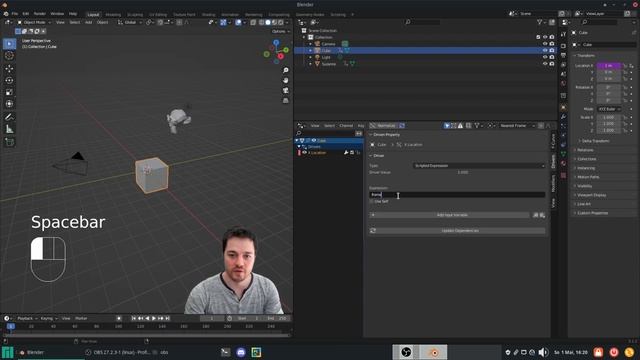Open the Render menu
Viewport: 640px width, 360px height.
click(x=40, y=14)
